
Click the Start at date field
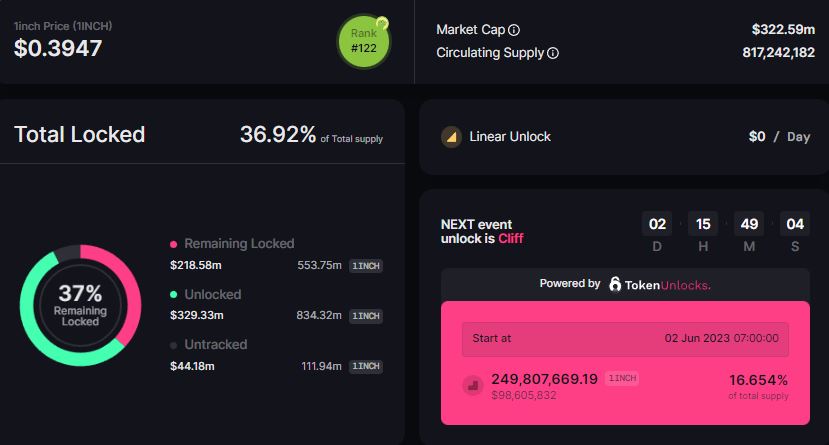click(x=625, y=339)
